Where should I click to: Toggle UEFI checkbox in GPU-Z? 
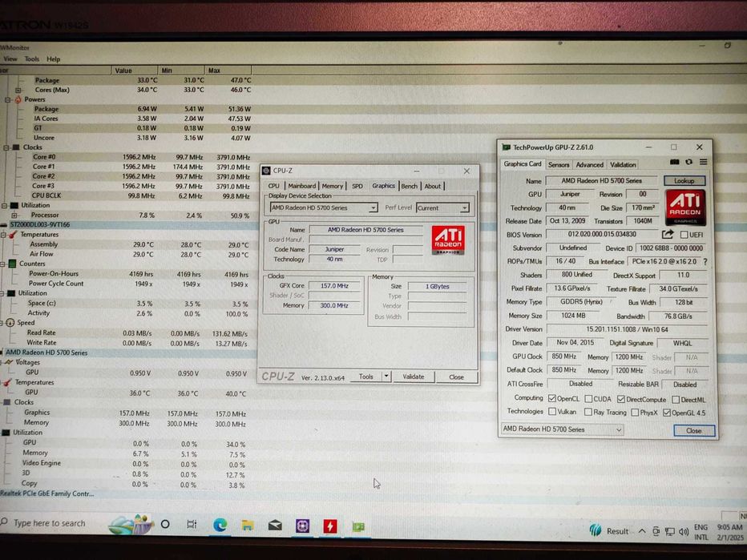coord(684,235)
